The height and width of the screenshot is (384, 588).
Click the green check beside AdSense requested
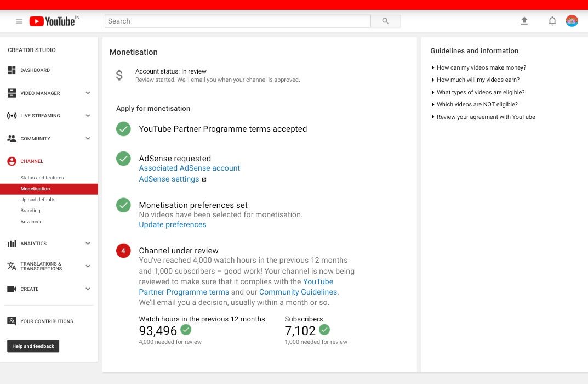pyautogui.click(x=123, y=159)
